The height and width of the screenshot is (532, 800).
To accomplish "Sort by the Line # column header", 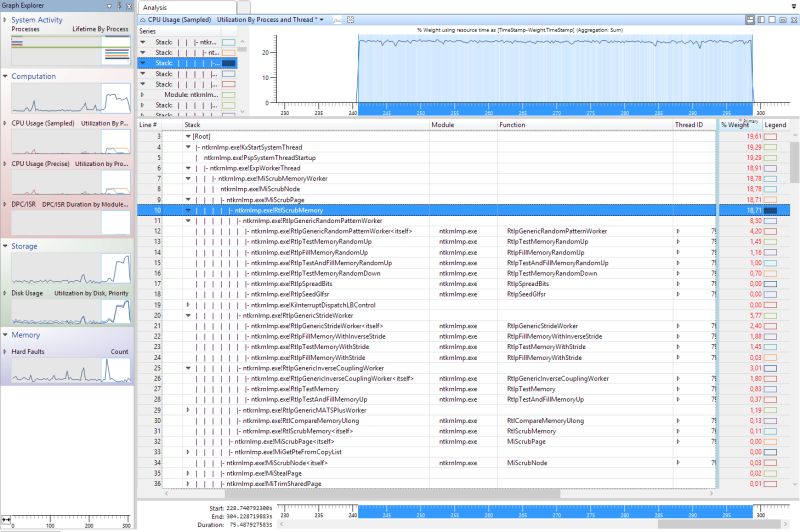I will pos(148,124).
